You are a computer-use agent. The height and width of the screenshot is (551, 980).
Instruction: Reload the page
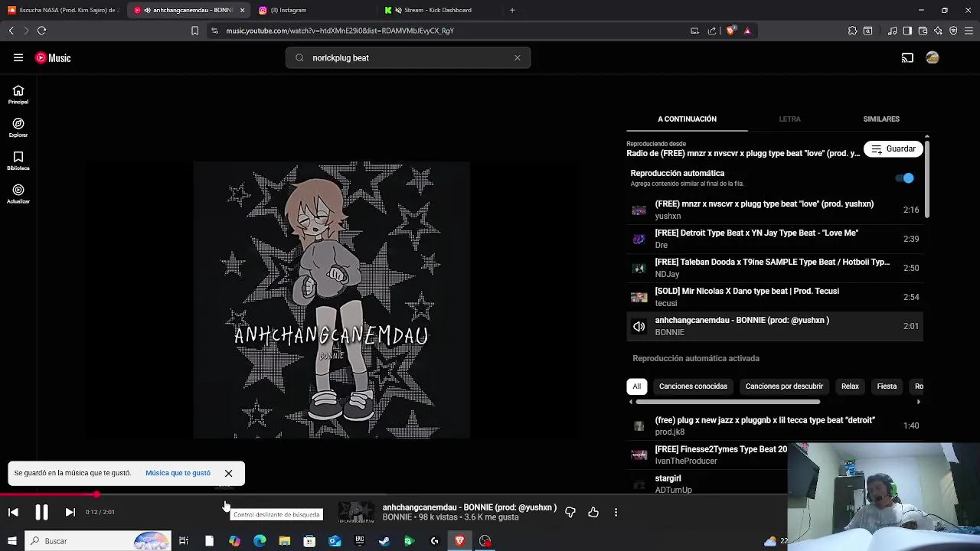click(x=41, y=31)
